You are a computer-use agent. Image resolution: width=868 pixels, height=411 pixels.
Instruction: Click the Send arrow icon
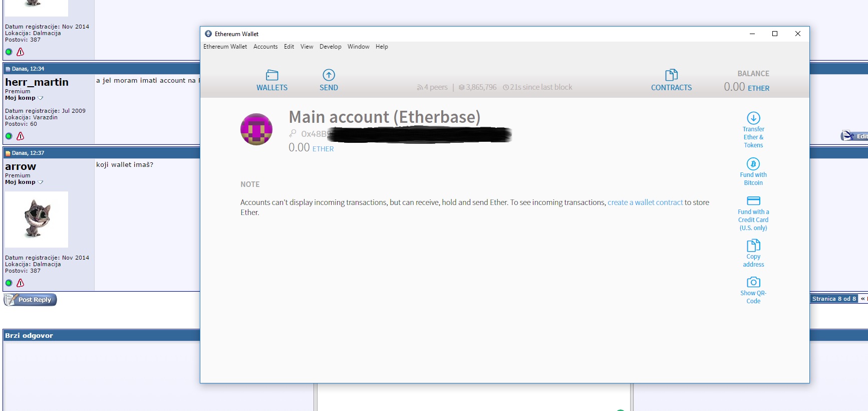click(x=329, y=75)
